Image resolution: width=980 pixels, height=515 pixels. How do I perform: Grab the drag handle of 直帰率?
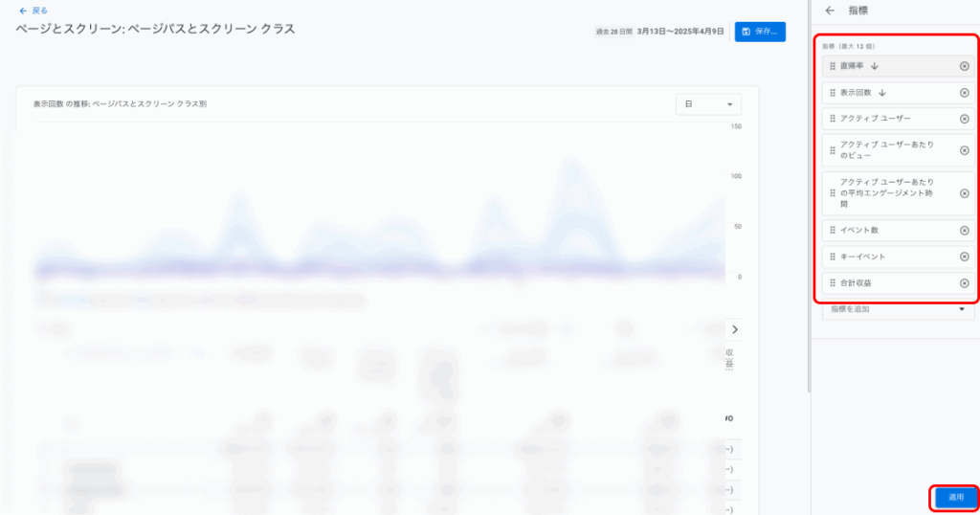coord(833,66)
